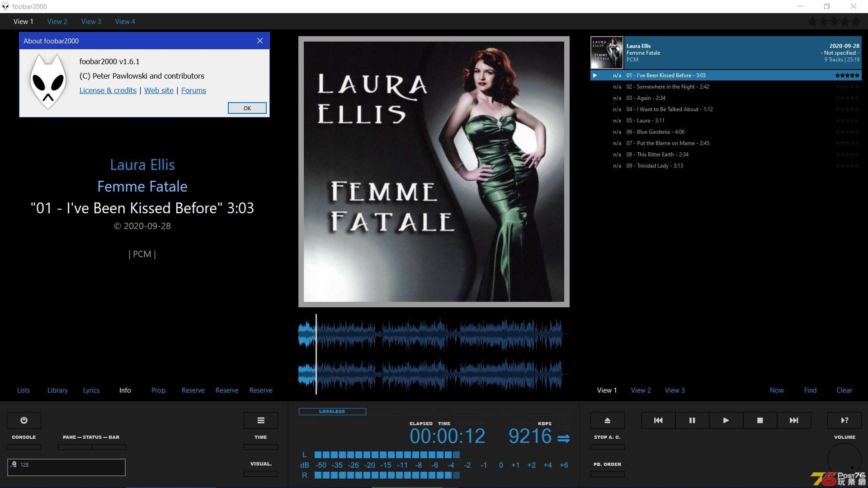Viewport: 868px width, 488px height.
Task: Click the foobar2000 title bar app icon
Action: click(x=5, y=6)
